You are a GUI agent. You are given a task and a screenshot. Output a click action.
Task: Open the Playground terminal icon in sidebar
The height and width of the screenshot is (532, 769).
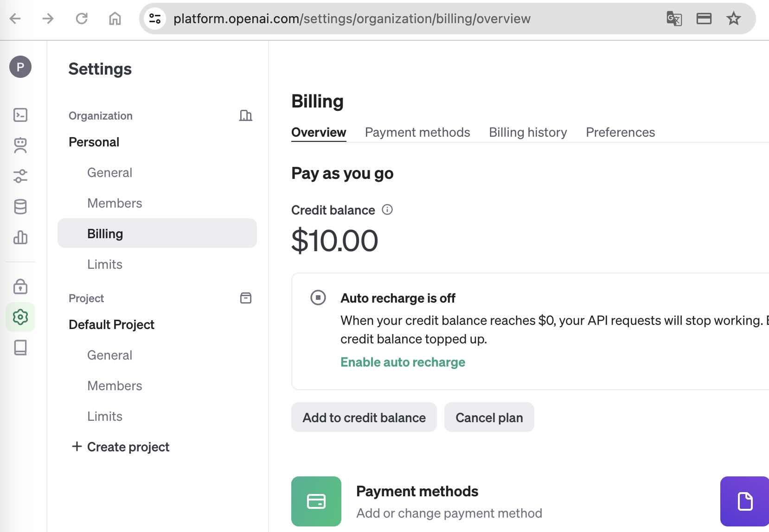click(x=20, y=115)
